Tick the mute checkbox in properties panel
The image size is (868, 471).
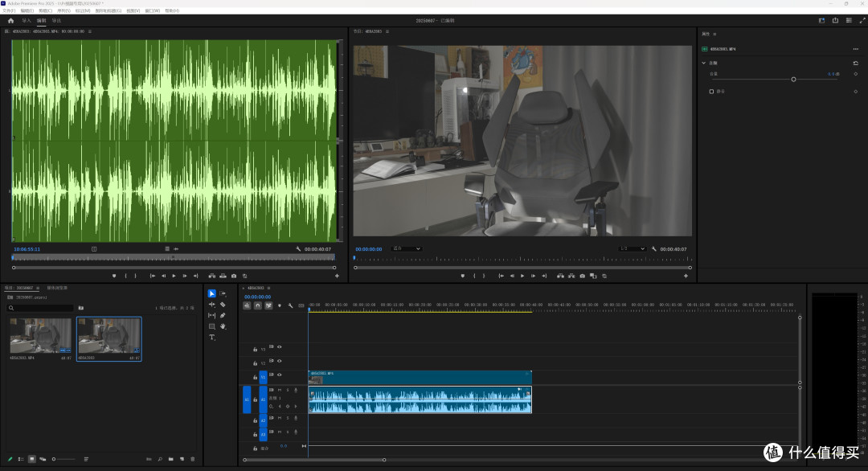click(x=711, y=92)
